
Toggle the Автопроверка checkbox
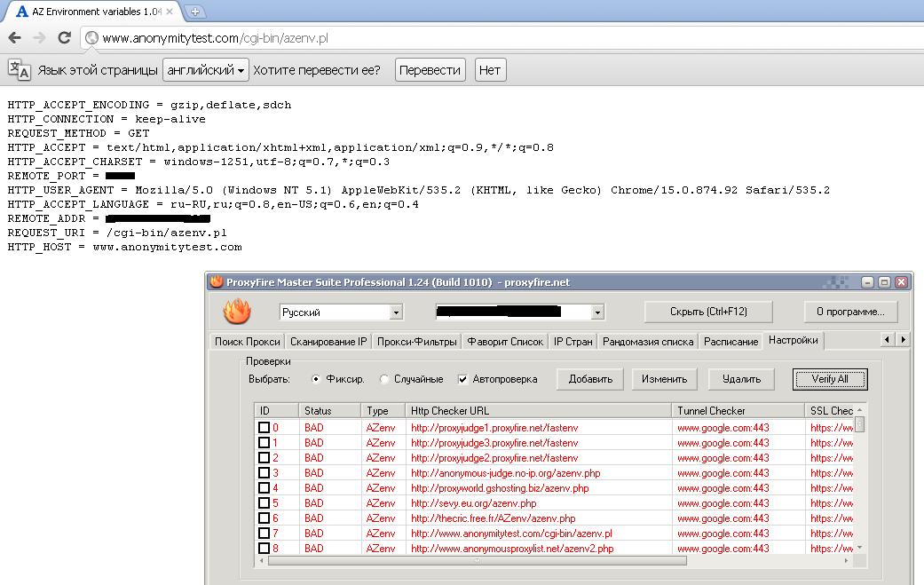(x=462, y=379)
